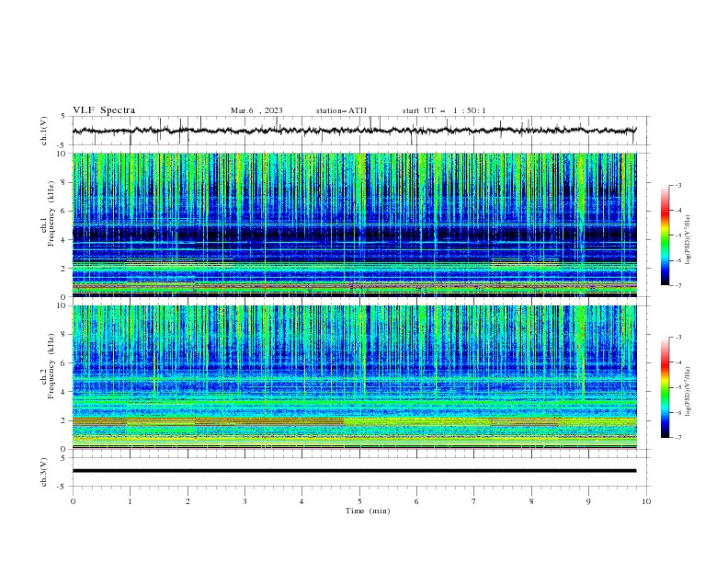Click the log(PSD) label beside ch.1 colorbar
728x563 pixels.
pyautogui.click(x=688, y=240)
